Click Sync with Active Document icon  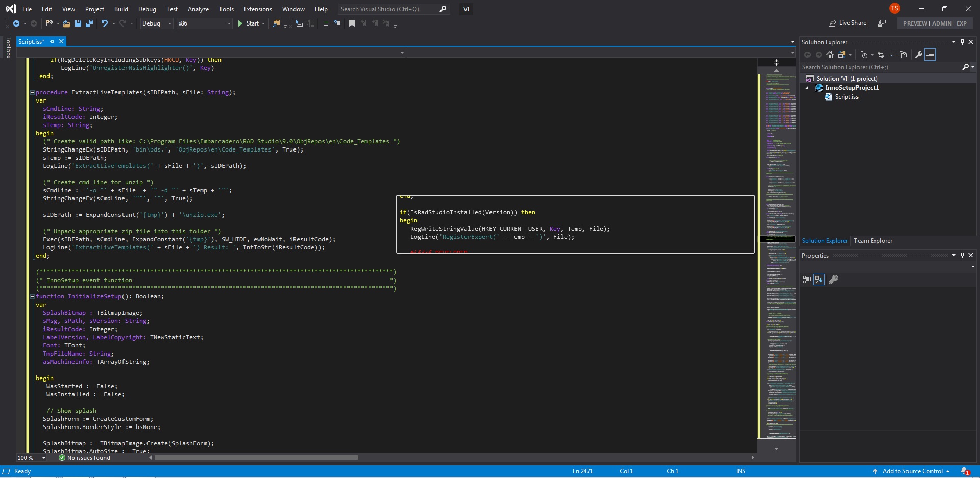[881, 55]
